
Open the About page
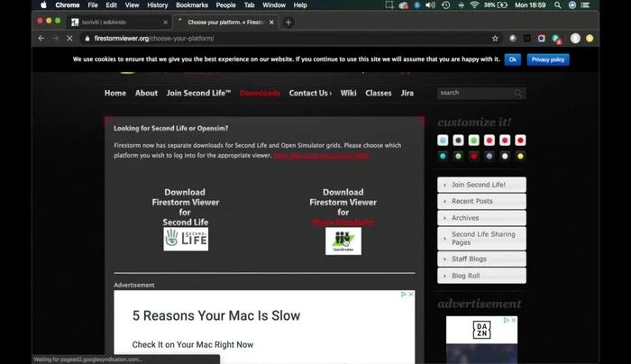coord(146,93)
